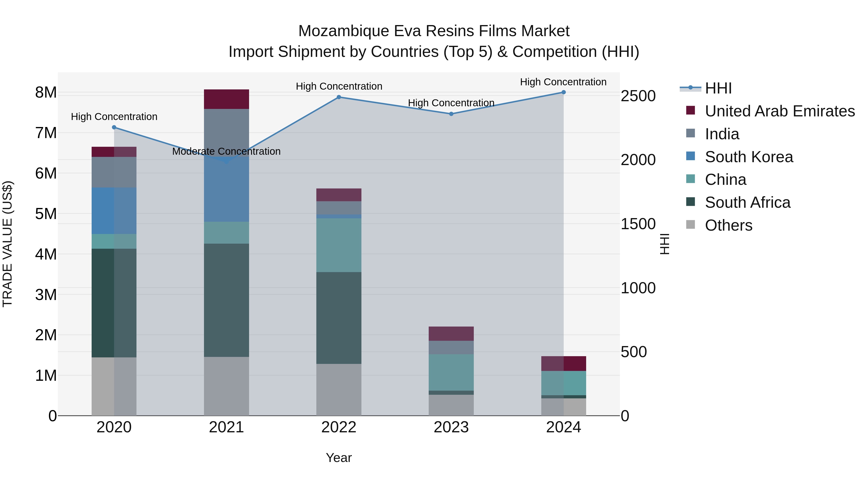Click the 5M left axis tick label

coord(46,214)
